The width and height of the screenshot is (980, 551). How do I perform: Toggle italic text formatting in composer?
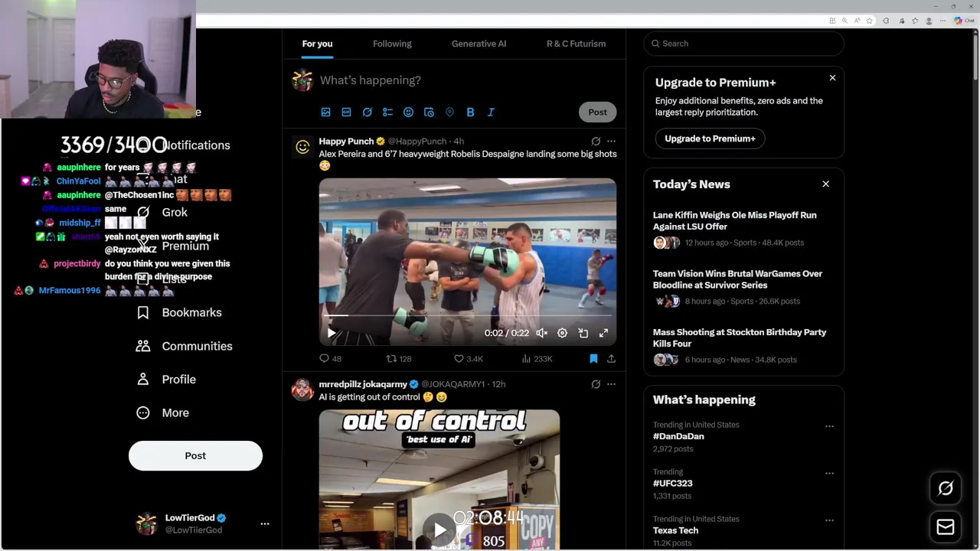pyautogui.click(x=491, y=112)
